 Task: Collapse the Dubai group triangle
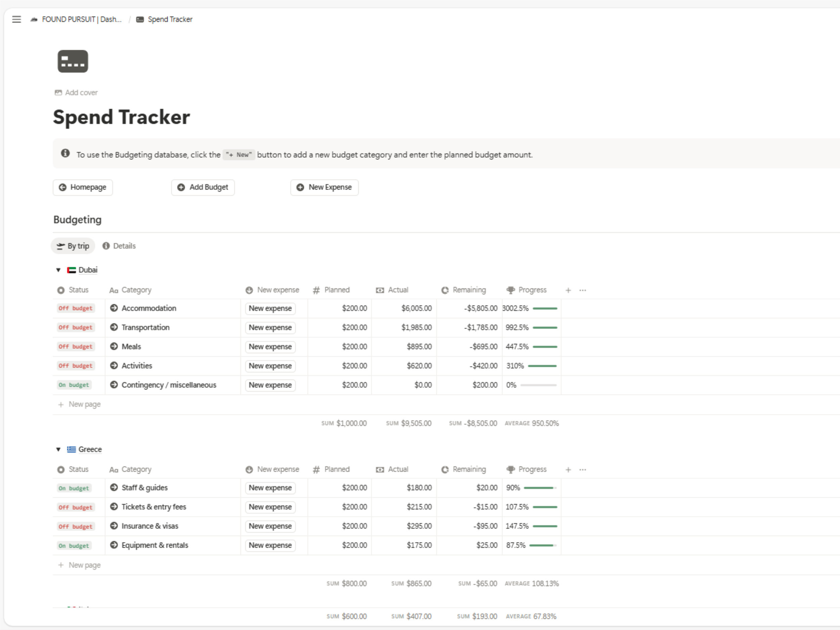[58, 270]
